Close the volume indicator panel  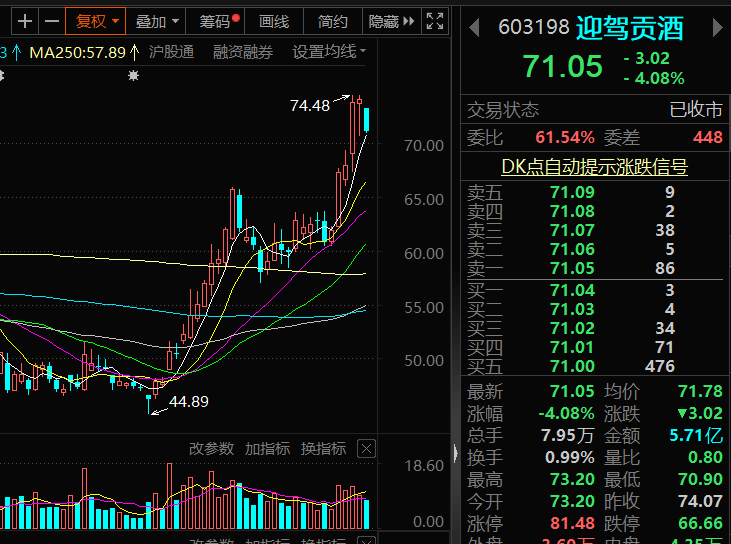[x=366, y=449]
